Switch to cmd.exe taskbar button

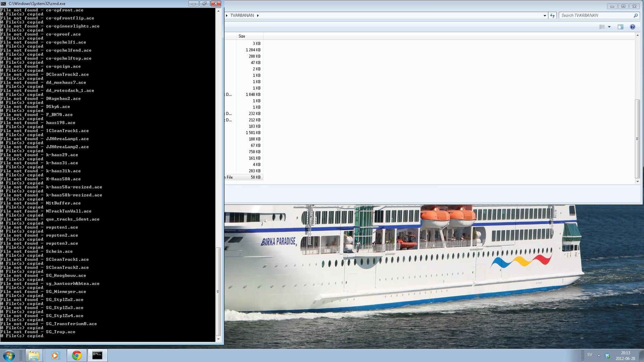[97, 355]
